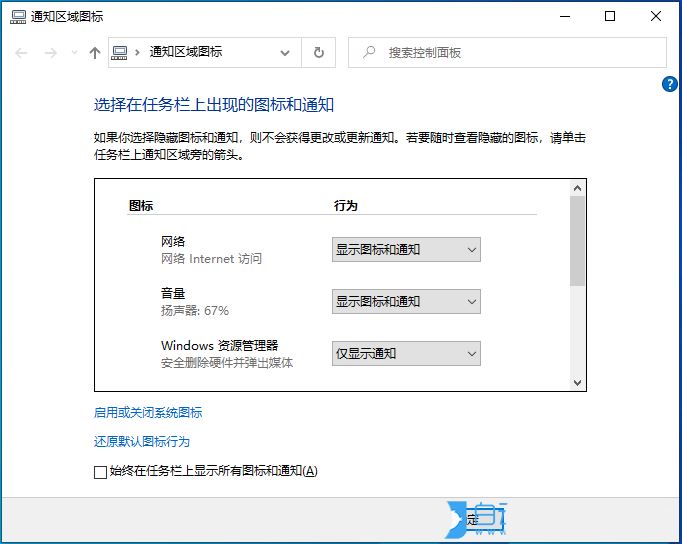
Task: Open behavior dropdown for 音量
Action: tap(406, 301)
